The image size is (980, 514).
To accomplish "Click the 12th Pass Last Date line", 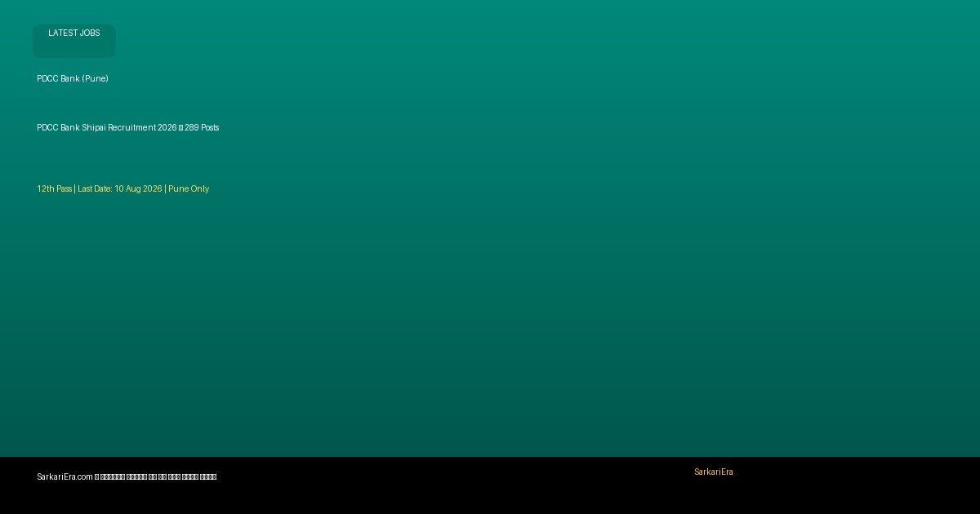I will pyautogui.click(x=123, y=189).
